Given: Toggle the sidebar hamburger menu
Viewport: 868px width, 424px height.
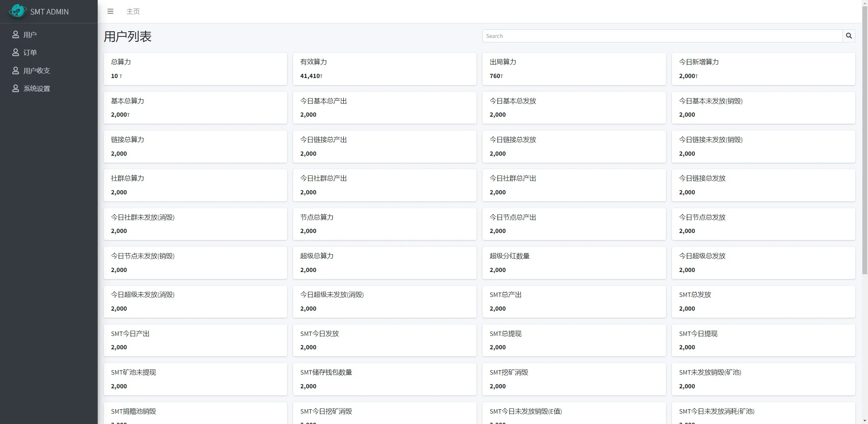Looking at the screenshot, I should 110,12.
